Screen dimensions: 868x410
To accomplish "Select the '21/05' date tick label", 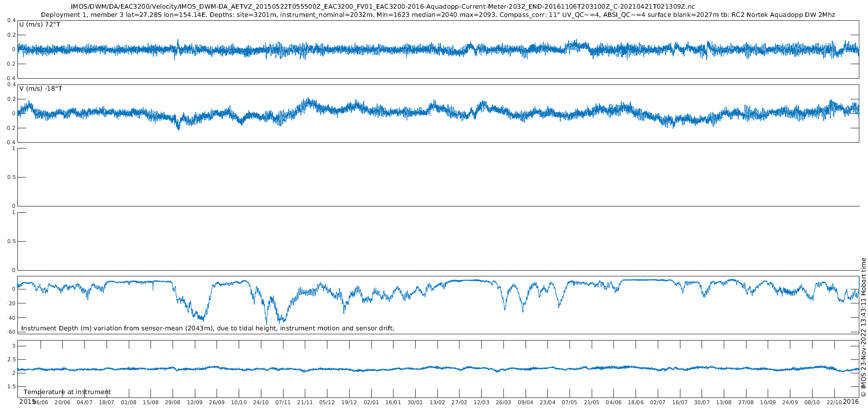I will (592, 402).
